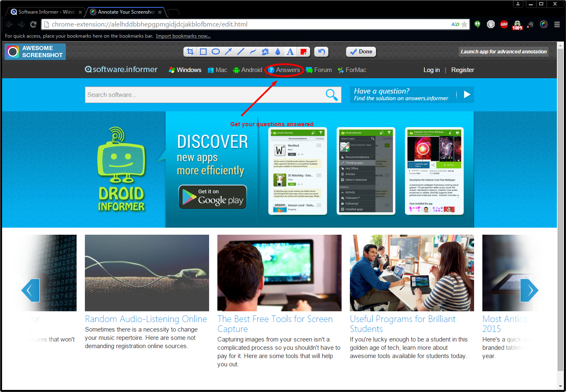Select the Arrow drawing tool
Viewport: 566px width, 392px height.
pos(228,52)
